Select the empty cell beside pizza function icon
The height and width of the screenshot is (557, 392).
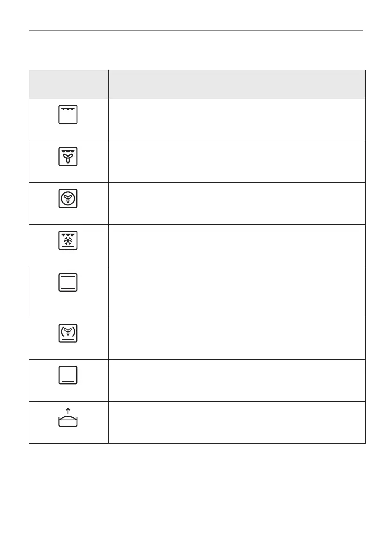236,338
